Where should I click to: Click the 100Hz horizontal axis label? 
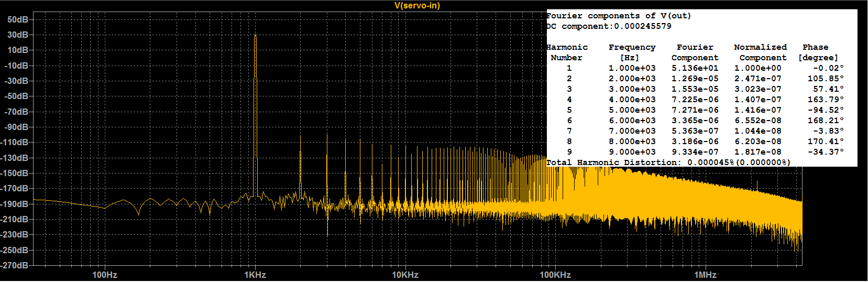(x=105, y=275)
